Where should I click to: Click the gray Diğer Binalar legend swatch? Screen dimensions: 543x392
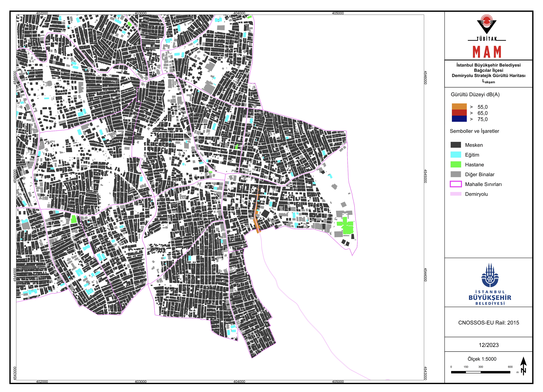tap(456, 174)
